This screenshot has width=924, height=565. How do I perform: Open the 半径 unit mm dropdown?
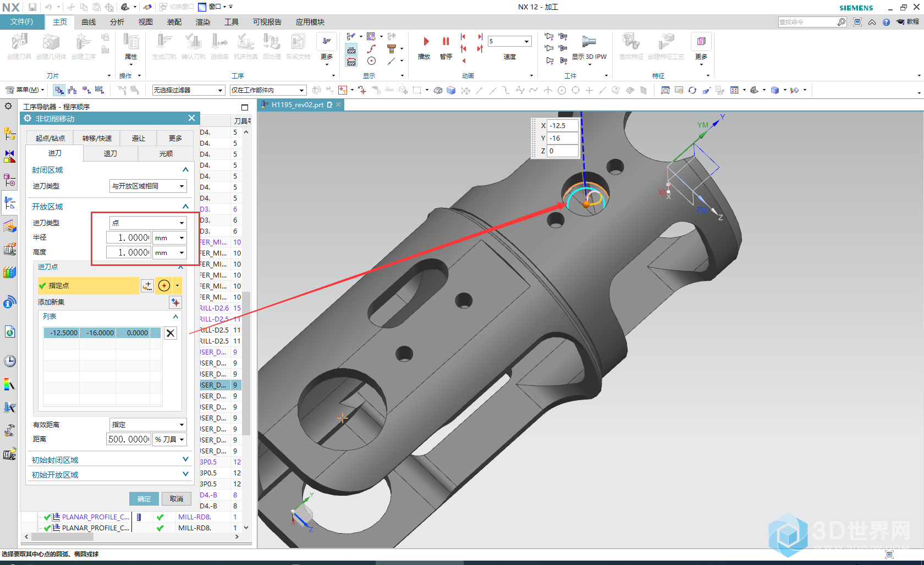click(169, 238)
